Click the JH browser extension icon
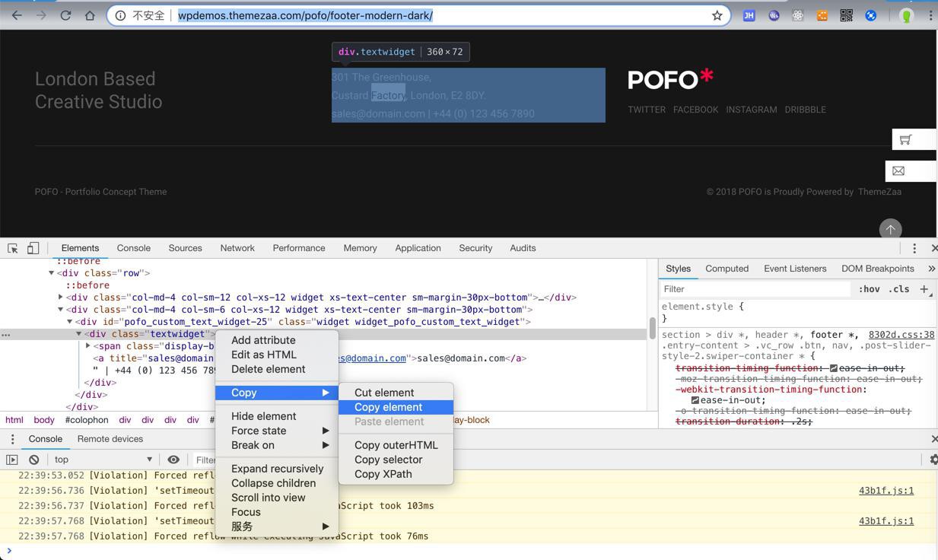Image resolution: width=938 pixels, height=560 pixels. 749,15
